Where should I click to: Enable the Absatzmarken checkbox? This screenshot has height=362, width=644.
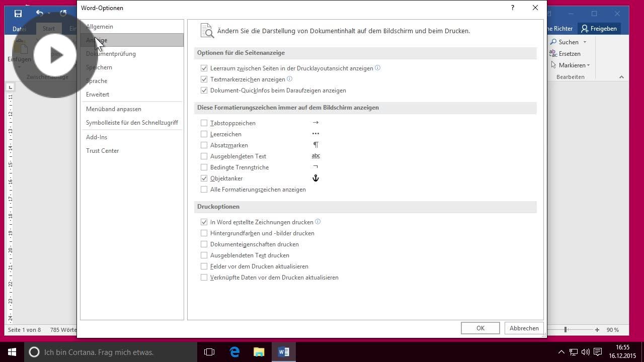(x=204, y=145)
